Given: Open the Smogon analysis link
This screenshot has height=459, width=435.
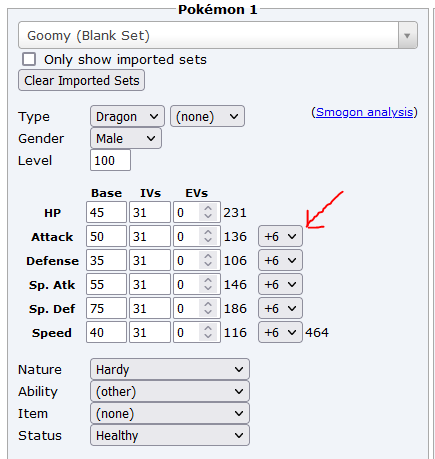Looking at the screenshot, I should coord(364,112).
